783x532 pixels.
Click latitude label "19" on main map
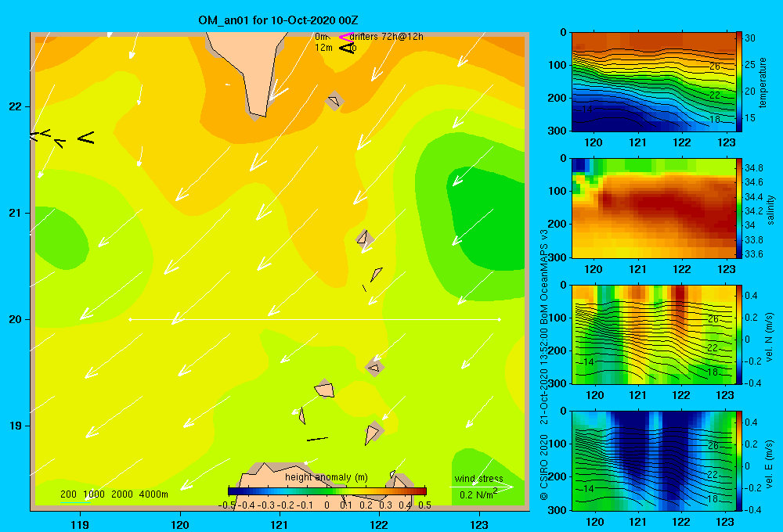click(16, 426)
